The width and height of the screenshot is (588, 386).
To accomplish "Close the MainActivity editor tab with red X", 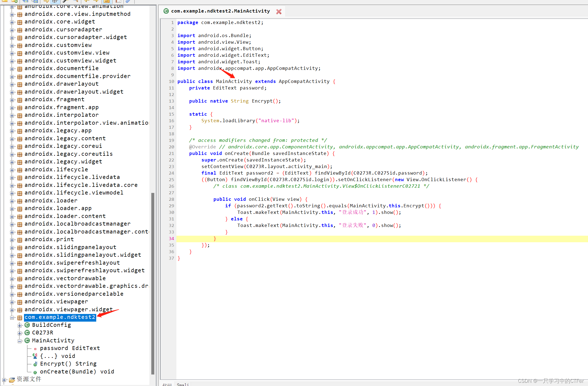I will (279, 11).
